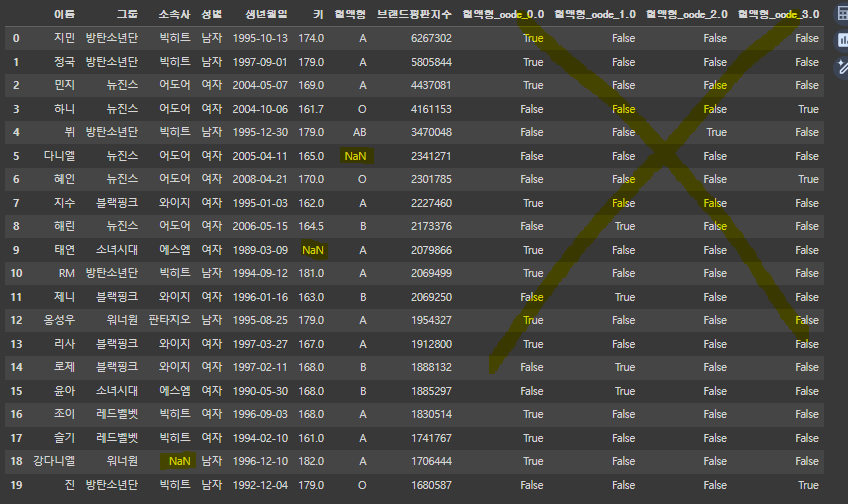Click the 성별 column header
This screenshot has height=504, width=848.
pos(211,15)
